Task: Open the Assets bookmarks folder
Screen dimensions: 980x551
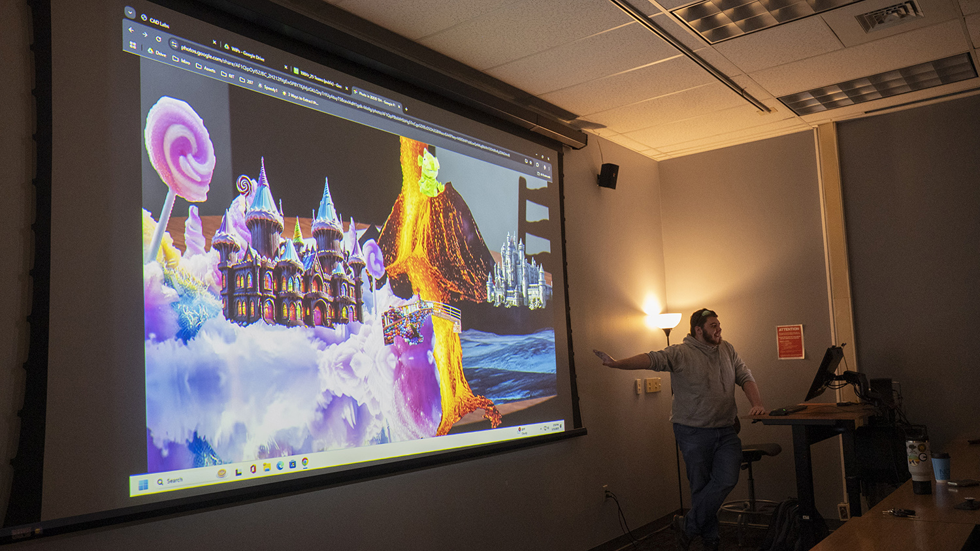Action: (x=205, y=67)
